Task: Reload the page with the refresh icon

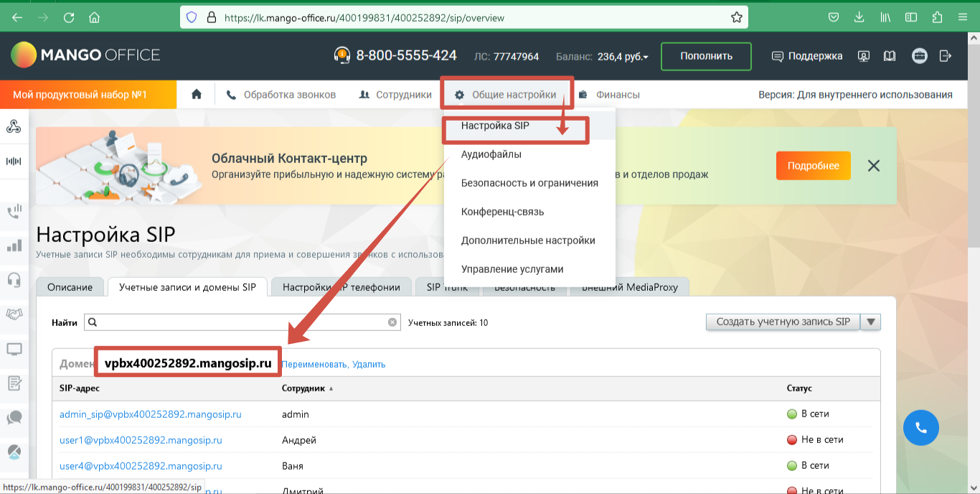Action: click(69, 17)
